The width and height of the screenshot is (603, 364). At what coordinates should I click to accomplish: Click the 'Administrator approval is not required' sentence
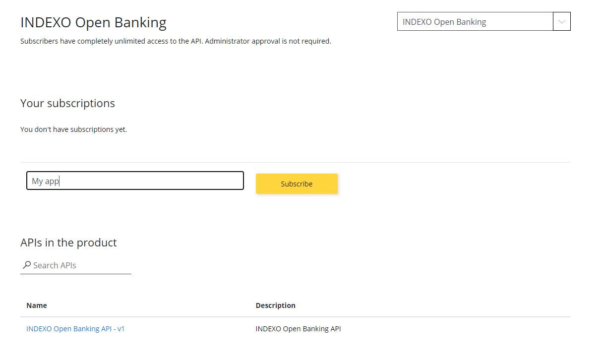tap(268, 41)
